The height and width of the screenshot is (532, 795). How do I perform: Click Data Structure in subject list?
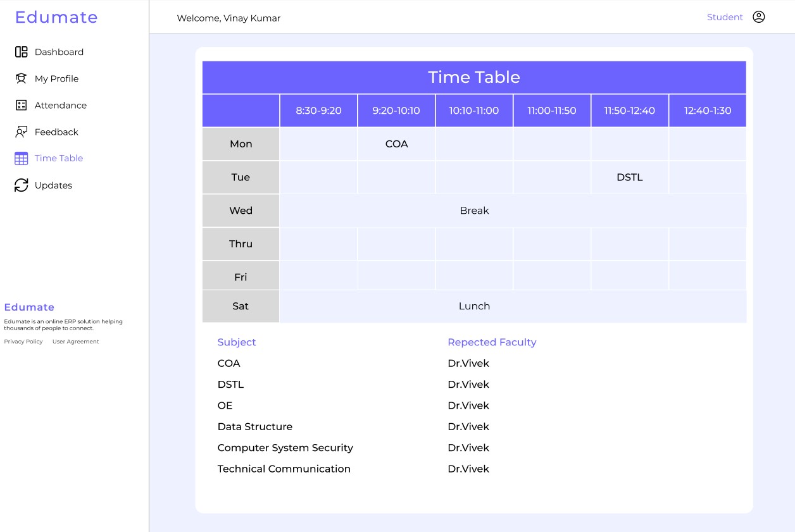pos(255,426)
